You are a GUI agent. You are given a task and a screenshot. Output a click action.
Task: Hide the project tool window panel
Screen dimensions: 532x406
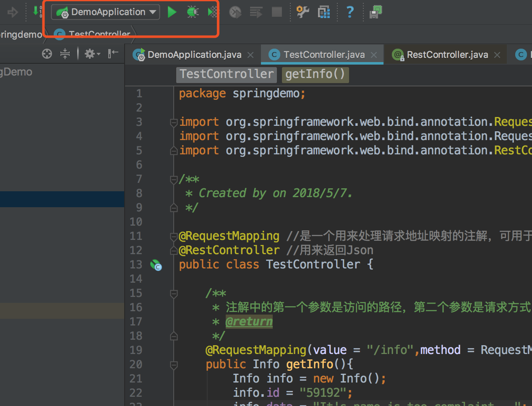pos(113,54)
